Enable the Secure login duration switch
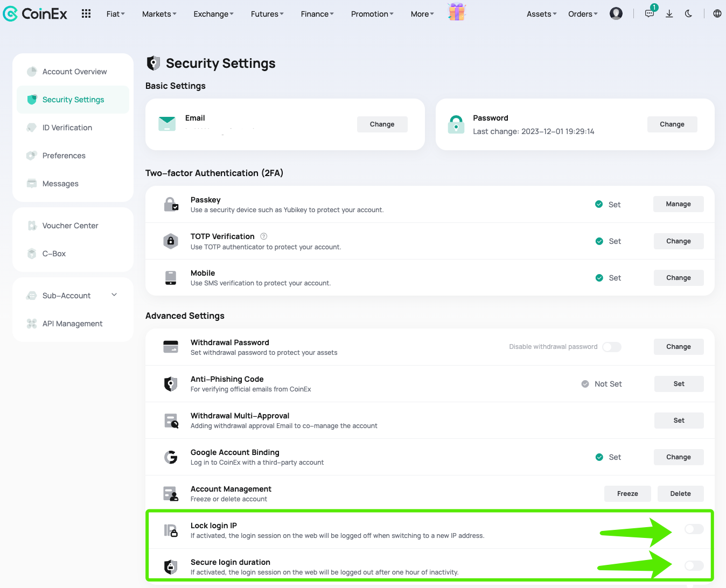 [694, 565]
